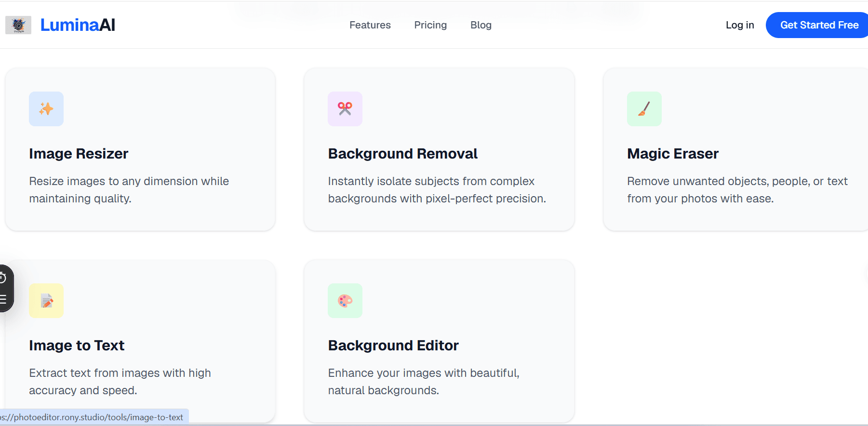
Task: Click the LuminaAI camera logo icon
Action: point(18,25)
